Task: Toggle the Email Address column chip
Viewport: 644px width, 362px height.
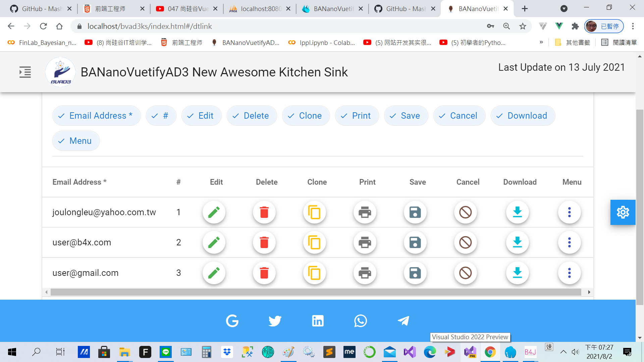Action: 96,116
